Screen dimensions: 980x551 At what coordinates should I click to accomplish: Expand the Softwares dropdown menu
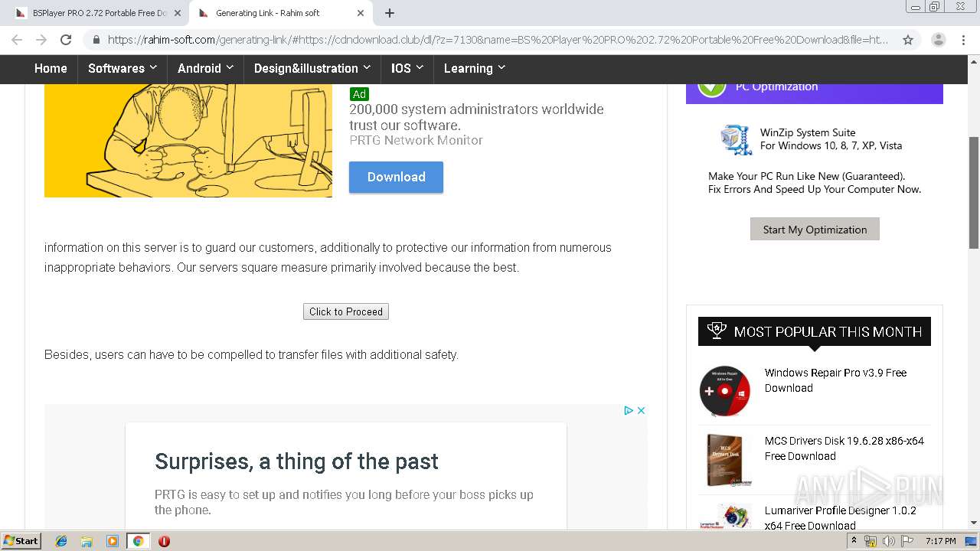click(122, 68)
